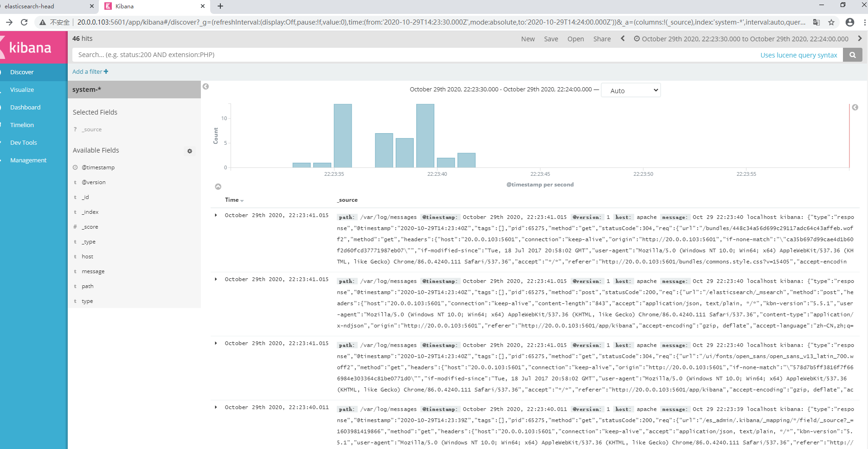Click Save in top menu
Viewport: 868px width, 449px height.
551,39
